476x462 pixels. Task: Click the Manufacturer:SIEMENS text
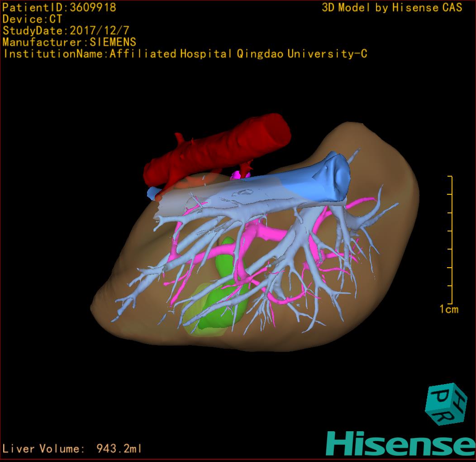pos(69,42)
